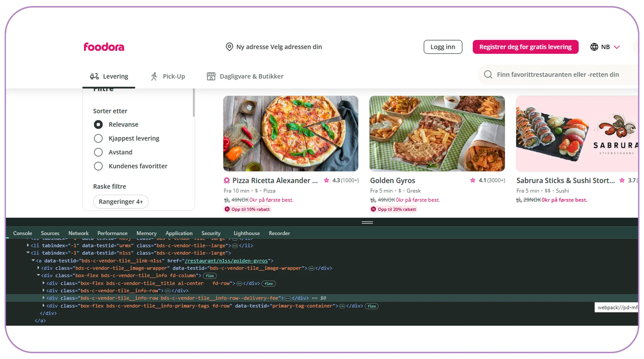Open the Recorder tab in DevTools
This screenshot has width=644, height=359.
tap(279, 233)
